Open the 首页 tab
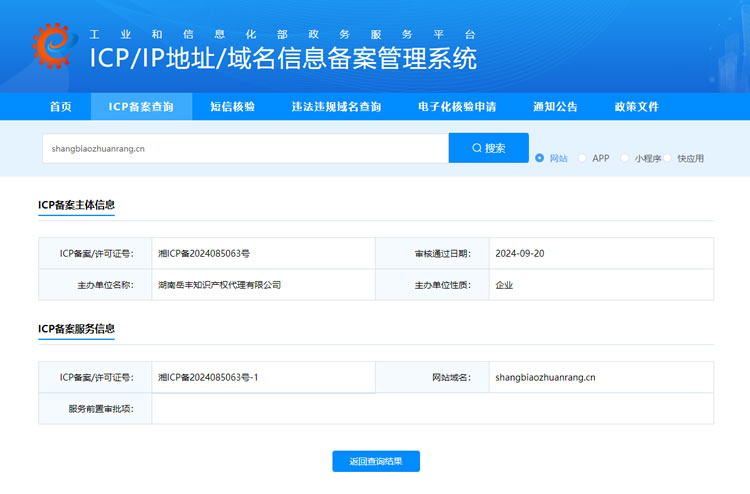Viewport: 750px width, 494px height. (61, 107)
